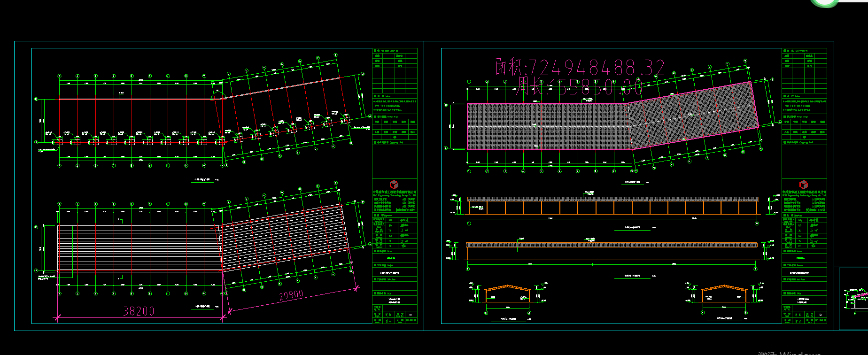This screenshot has width=868, height=355.
Task: Select the 29800 dimension text
Action: [291, 295]
